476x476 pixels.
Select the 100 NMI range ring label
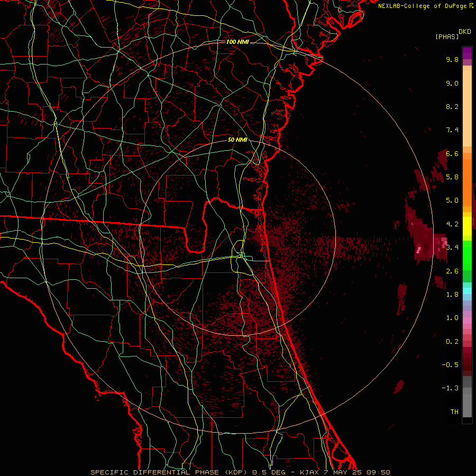(x=237, y=42)
